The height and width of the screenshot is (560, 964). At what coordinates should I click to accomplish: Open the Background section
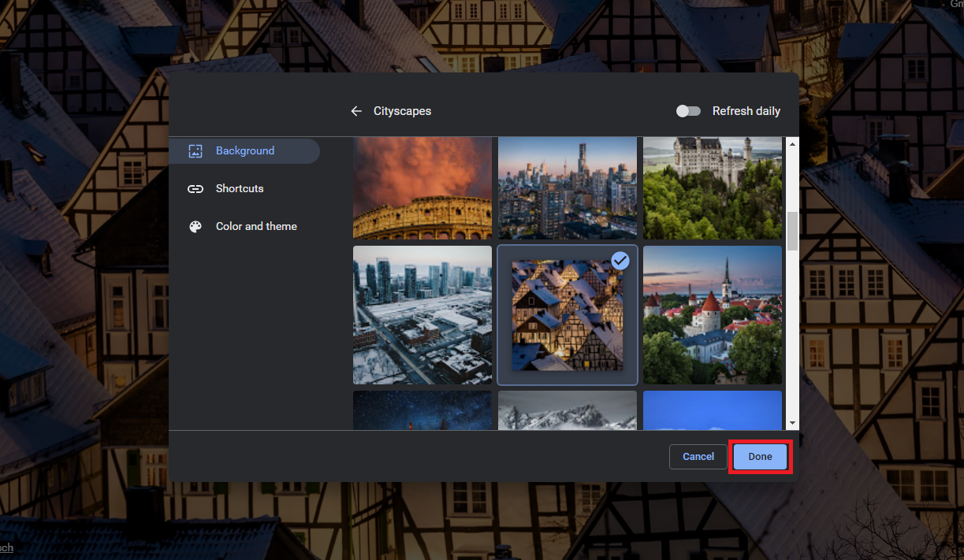pos(244,151)
